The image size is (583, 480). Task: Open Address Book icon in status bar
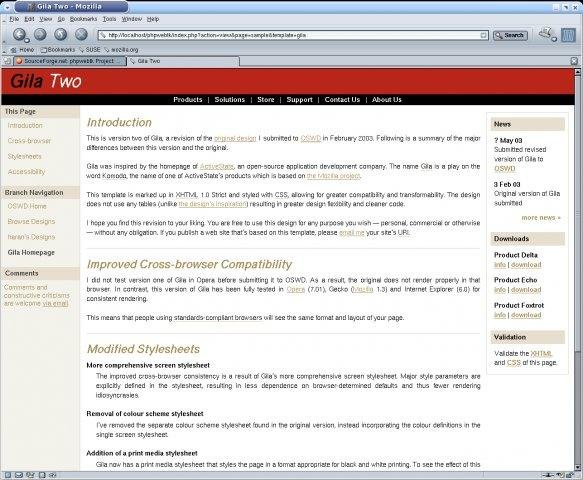click(42, 475)
